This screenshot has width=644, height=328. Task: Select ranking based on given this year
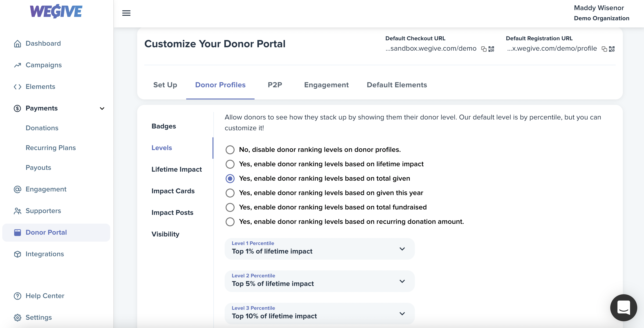tap(230, 193)
